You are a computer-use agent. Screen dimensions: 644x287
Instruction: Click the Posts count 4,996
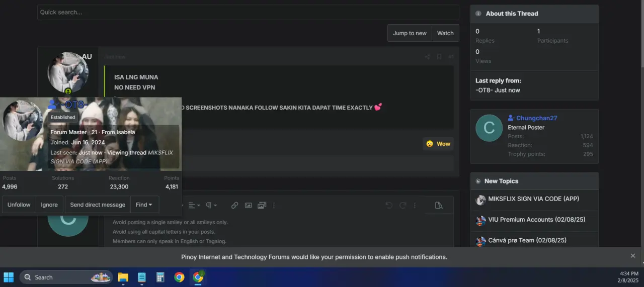[x=10, y=186]
